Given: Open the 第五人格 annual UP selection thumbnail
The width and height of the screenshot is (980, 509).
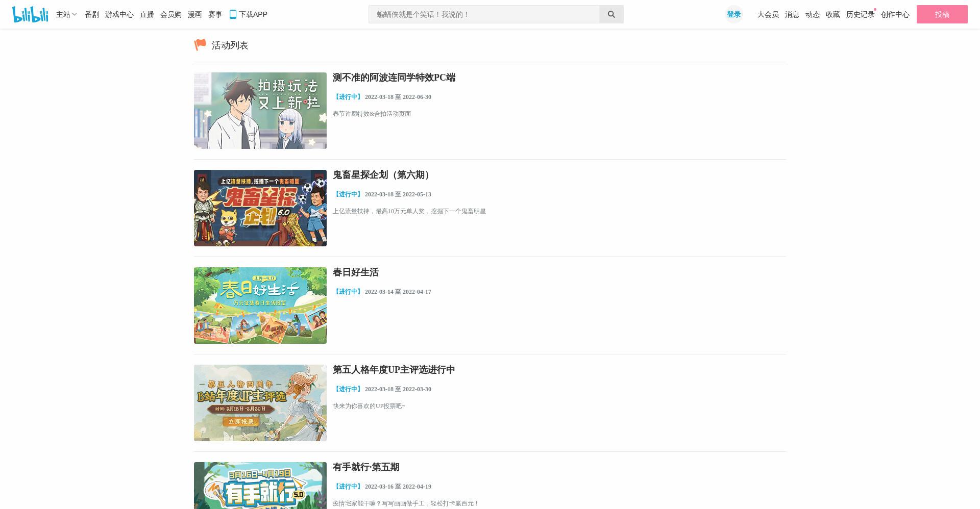Looking at the screenshot, I should [260, 403].
